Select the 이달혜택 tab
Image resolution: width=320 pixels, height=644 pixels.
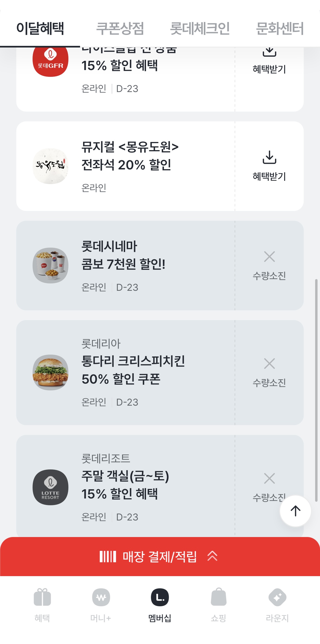coord(40,29)
